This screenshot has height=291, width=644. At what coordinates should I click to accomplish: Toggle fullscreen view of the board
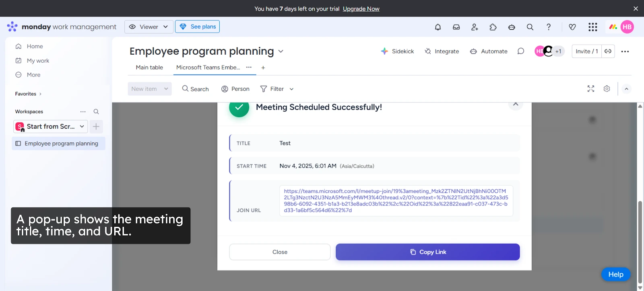click(x=591, y=89)
